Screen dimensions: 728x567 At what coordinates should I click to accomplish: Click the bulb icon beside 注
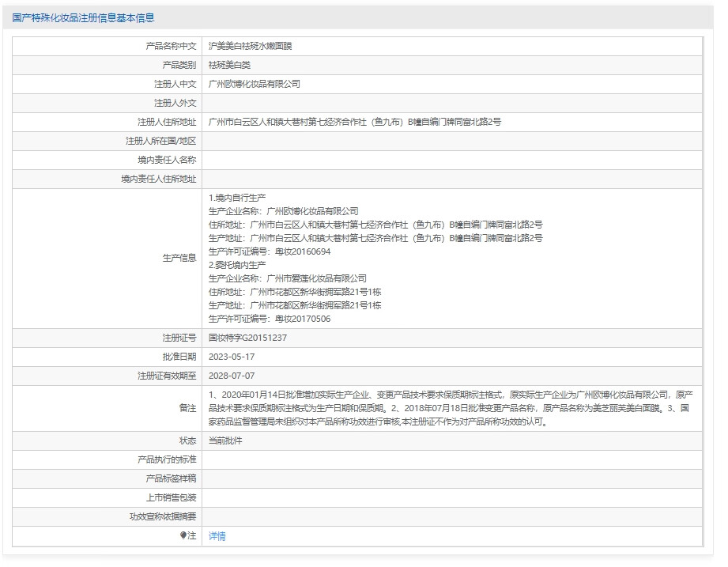tap(183, 536)
